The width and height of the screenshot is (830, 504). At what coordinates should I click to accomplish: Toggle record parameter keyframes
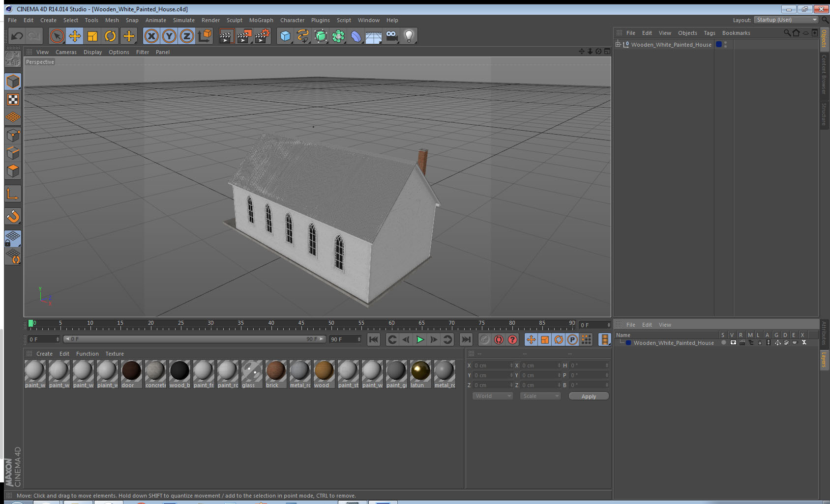point(572,339)
